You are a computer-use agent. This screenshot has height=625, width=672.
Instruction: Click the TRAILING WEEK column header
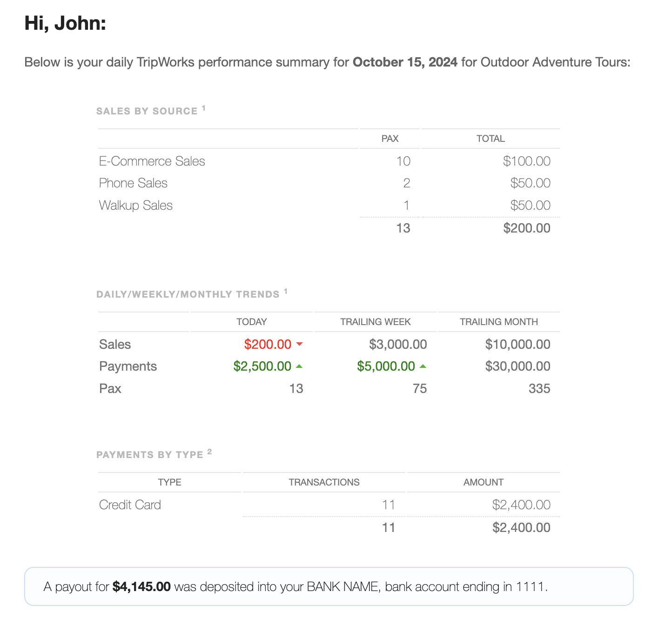[x=375, y=322]
